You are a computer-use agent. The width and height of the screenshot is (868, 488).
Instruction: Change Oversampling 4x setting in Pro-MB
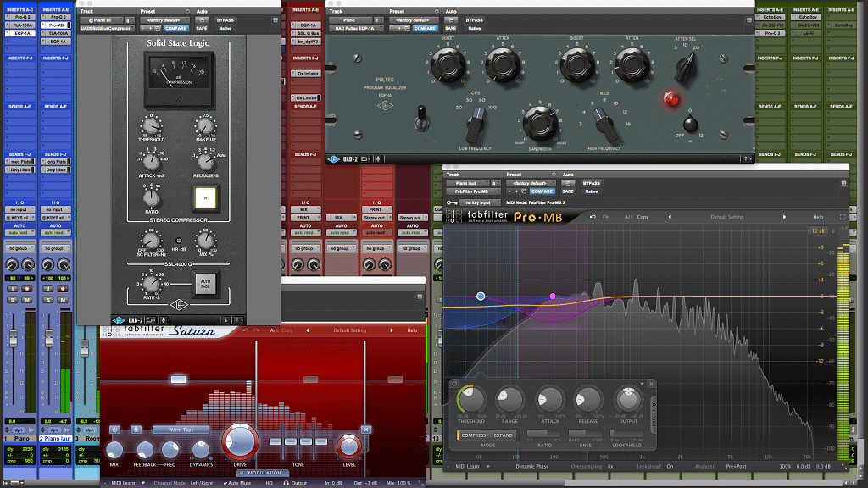[x=610, y=467]
